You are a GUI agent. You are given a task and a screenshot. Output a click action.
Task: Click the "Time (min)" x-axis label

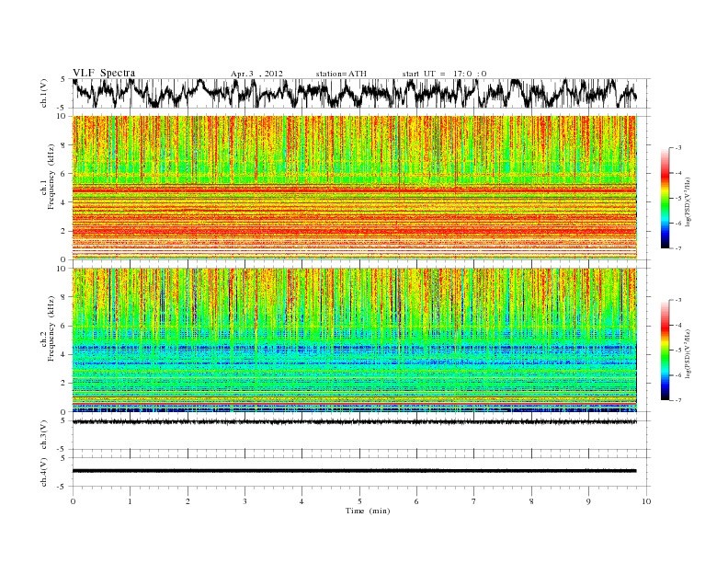click(368, 511)
